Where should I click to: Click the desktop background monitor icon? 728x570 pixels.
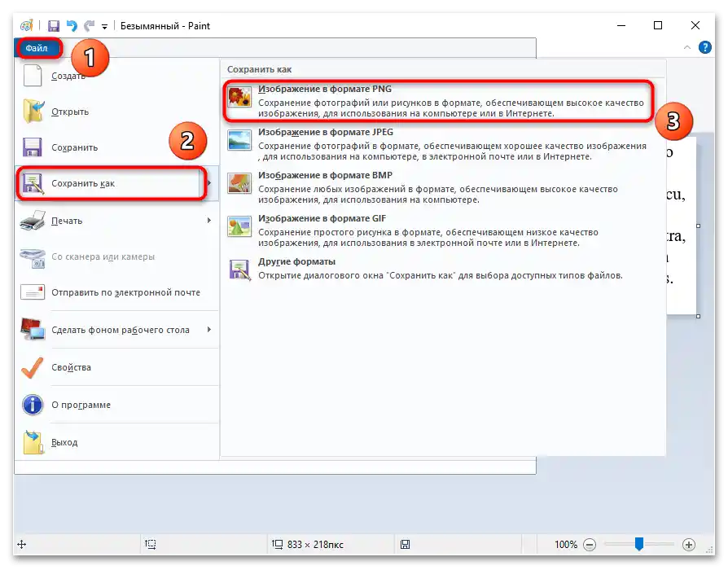pos(33,329)
